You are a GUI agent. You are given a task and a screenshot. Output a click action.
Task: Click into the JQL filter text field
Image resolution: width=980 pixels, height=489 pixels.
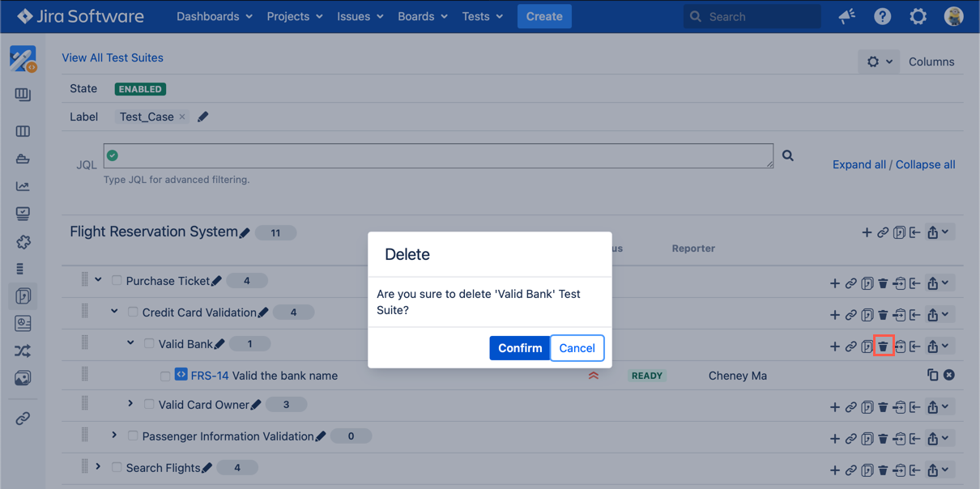[438, 155]
